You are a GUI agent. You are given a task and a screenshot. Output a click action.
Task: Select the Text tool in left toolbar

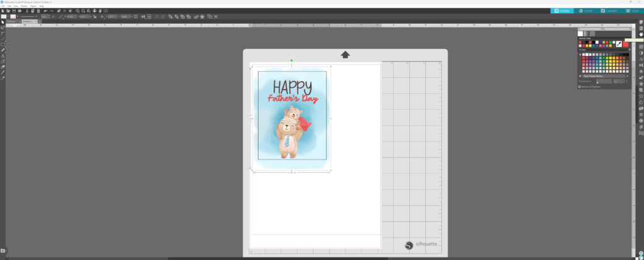[3, 56]
